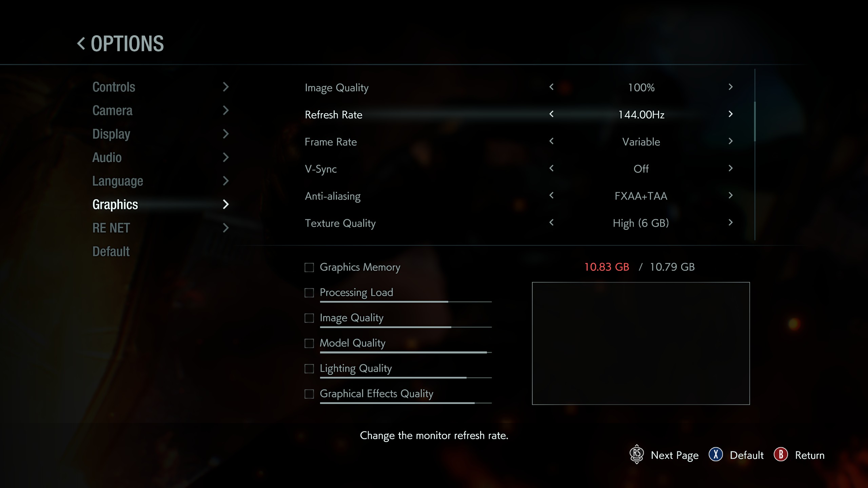868x488 pixels.
Task: Toggle the Processing Load checkbox on
Action: pyautogui.click(x=309, y=292)
